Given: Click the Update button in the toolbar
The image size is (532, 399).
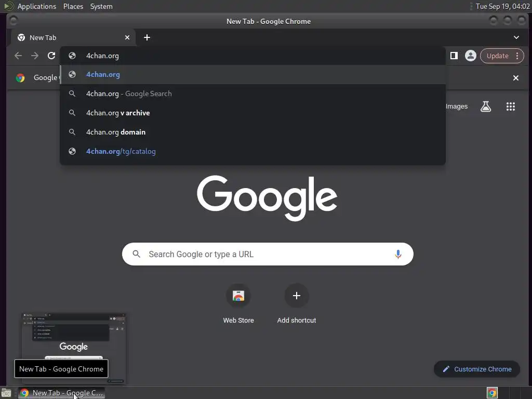Looking at the screenshot, I should tap(497, 56).
